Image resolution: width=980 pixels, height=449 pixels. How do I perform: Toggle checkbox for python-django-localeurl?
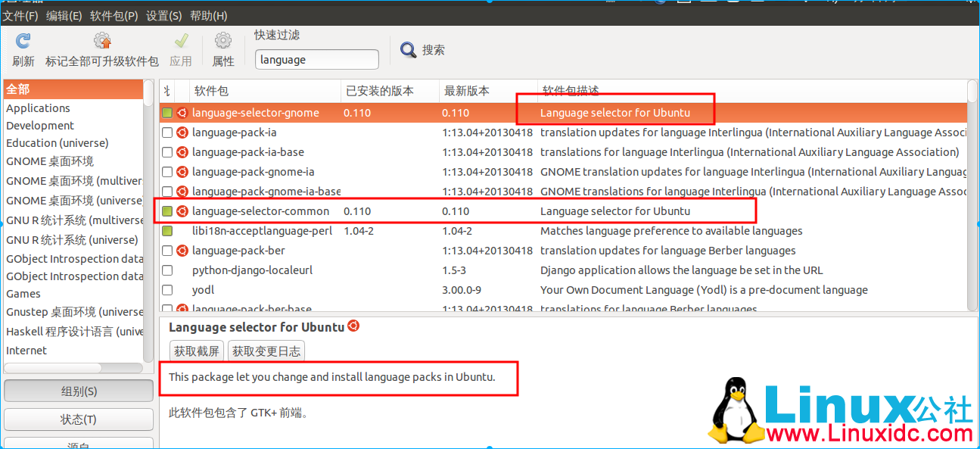tap(167, 270)
